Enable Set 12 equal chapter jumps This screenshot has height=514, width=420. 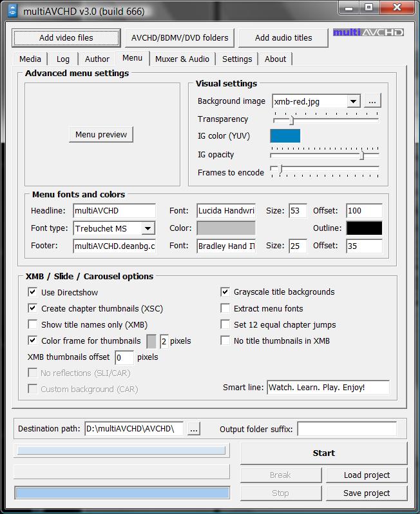pyautogui.click(x=225, y=324)
